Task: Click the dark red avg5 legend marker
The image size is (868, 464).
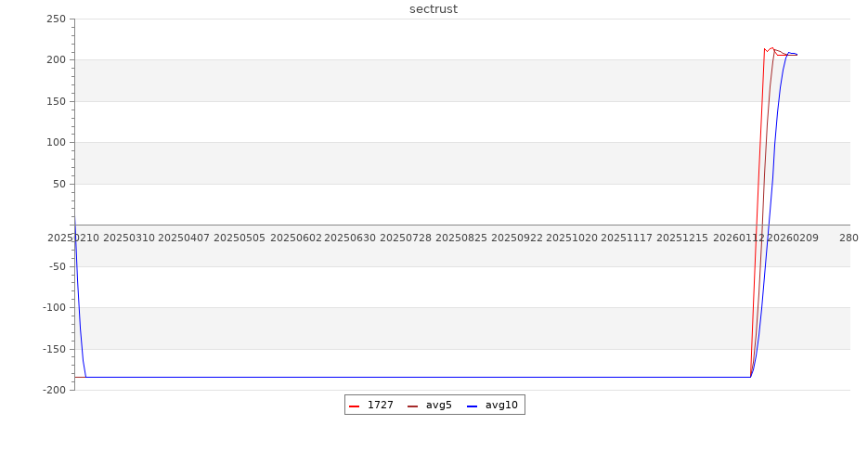Action: point(413,406)
